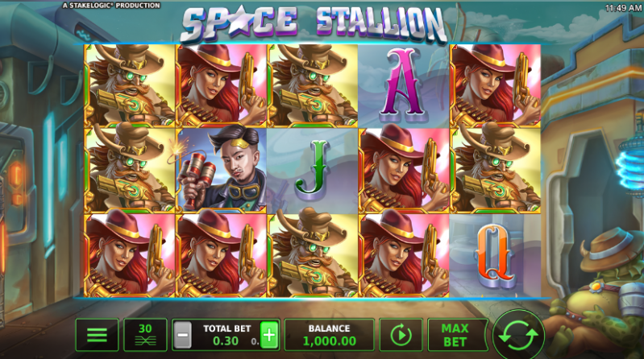Image resolution: width=644 pixels, height=359 pixels.
Task: Click the bearded cowboy symbol in the bottom-row middle reel
Action: click(x=313, y=255)
